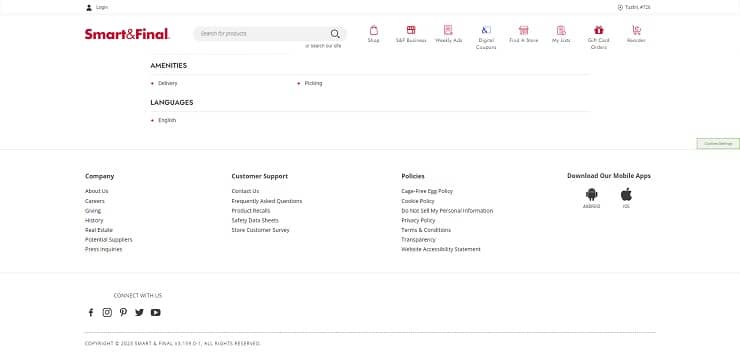Click the 'Delivery' amenity text
This screenshot has height=361, width=740.
click(168, 84)
